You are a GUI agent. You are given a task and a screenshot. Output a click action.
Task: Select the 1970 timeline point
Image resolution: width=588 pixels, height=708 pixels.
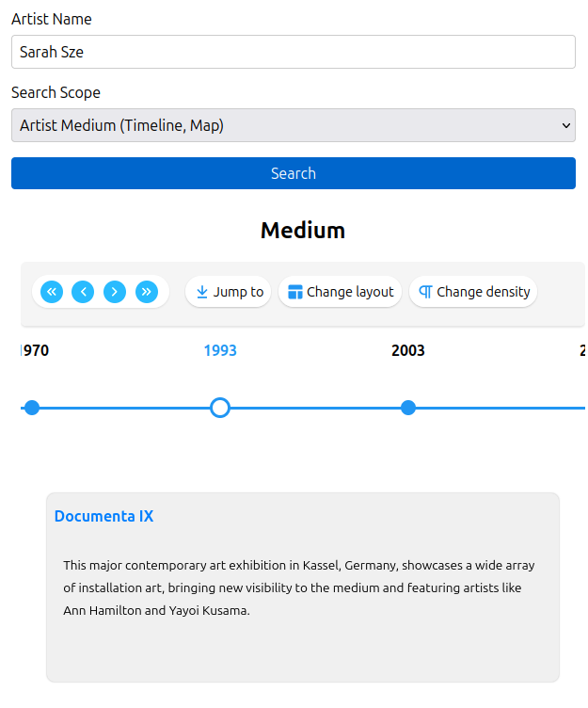pyautogui.click(x=32, y=408)
